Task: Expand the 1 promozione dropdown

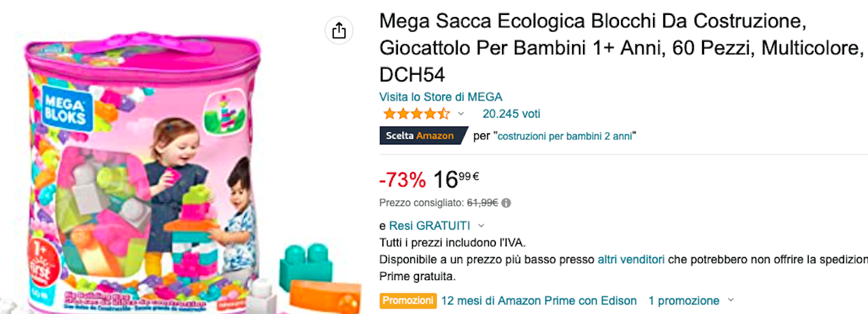Action: pyautogui.click(x=731, y=300)
